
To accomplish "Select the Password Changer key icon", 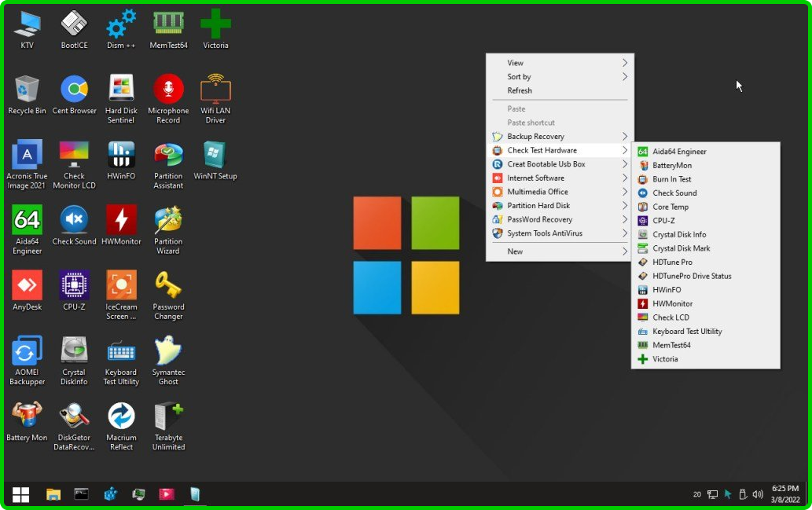I will (x=168, y=295).
